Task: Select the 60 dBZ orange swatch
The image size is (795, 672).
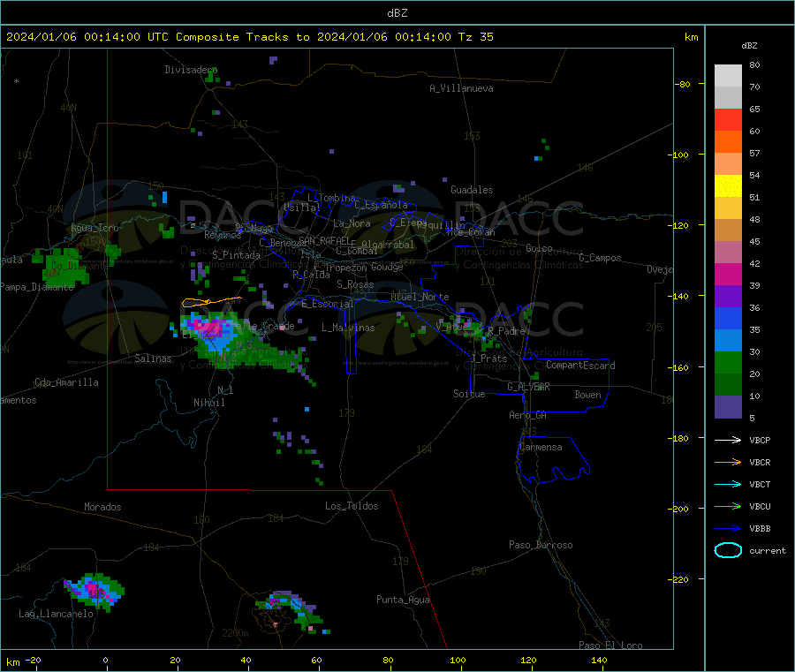Action: 728,141
